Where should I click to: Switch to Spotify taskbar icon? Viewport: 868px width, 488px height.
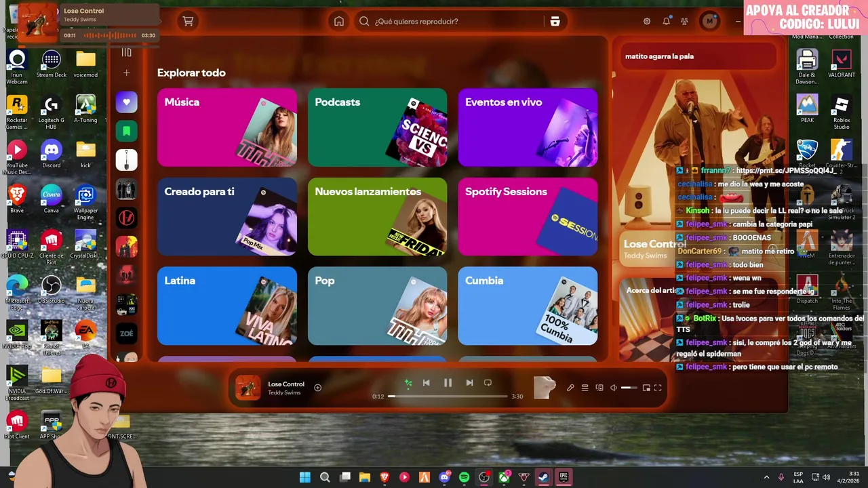pyautogui.click(x=464, y=477)
